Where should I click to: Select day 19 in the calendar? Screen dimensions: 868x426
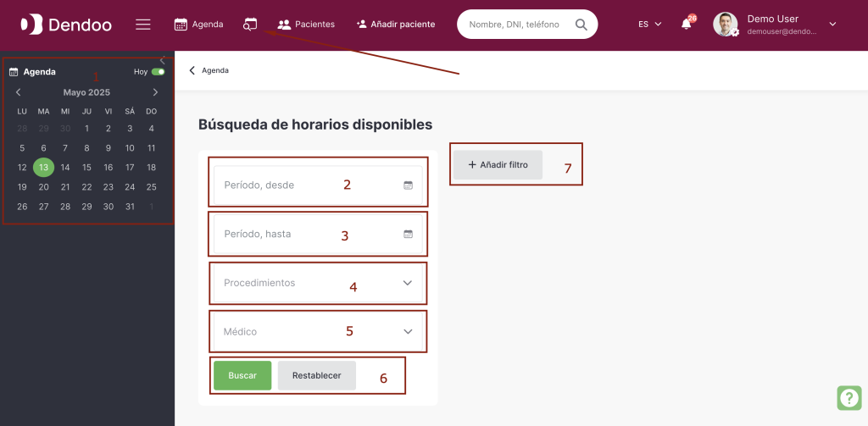coord(22,187)
